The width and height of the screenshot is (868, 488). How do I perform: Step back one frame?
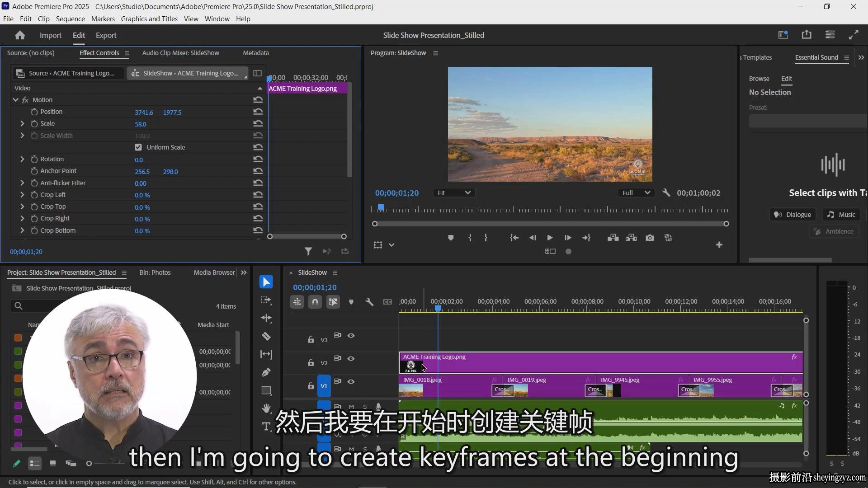click(533, 238)
